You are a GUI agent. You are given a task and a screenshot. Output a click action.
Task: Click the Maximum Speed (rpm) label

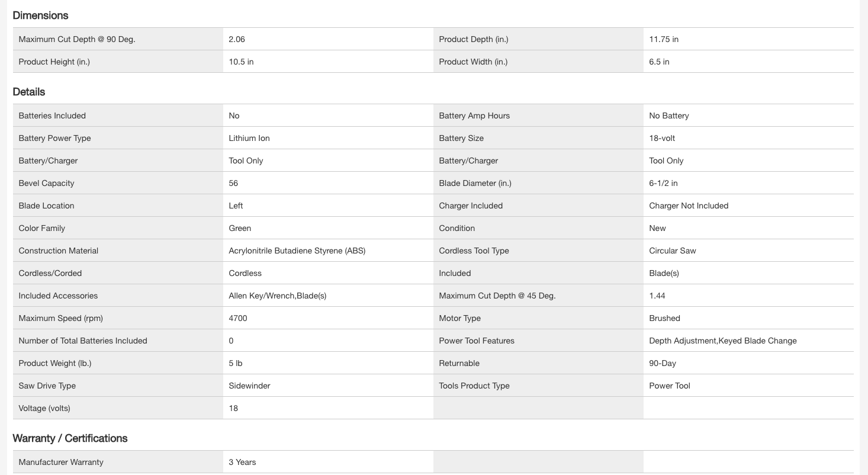tap(60, 318)
